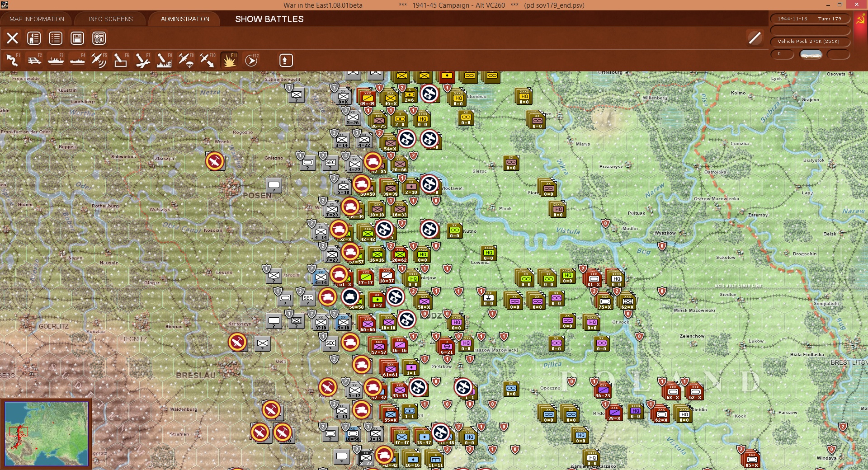Select the ADMINISTRATION tab
868x470 pixels.
[x=185, y=19]
